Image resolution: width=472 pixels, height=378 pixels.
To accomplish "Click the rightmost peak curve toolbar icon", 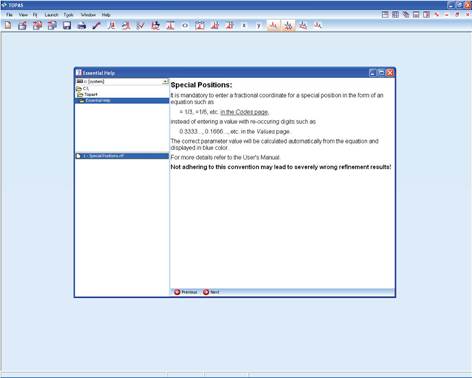I will [318, 25].
